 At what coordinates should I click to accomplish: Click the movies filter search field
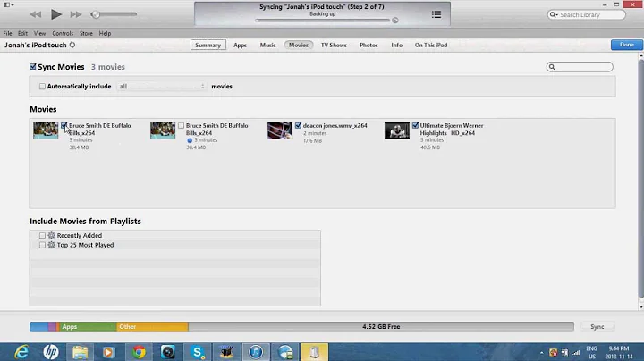tap(580, 67)
